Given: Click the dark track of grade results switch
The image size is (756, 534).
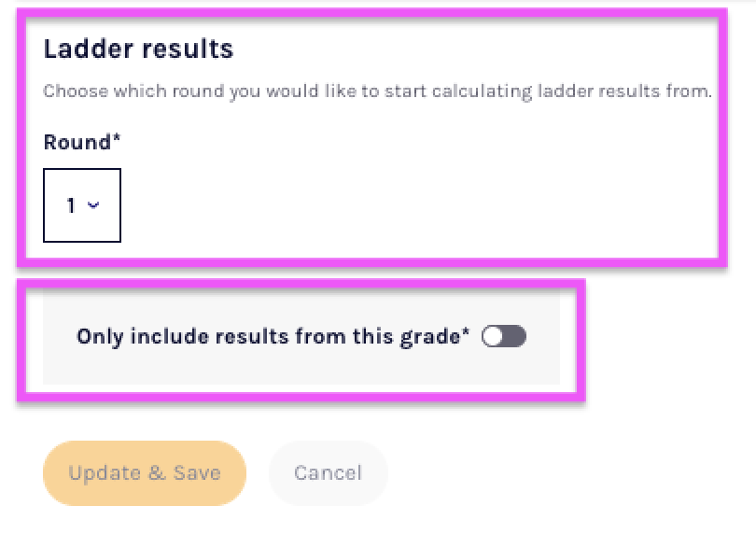Looking at the screenshot, I should [x=515, y=336].
